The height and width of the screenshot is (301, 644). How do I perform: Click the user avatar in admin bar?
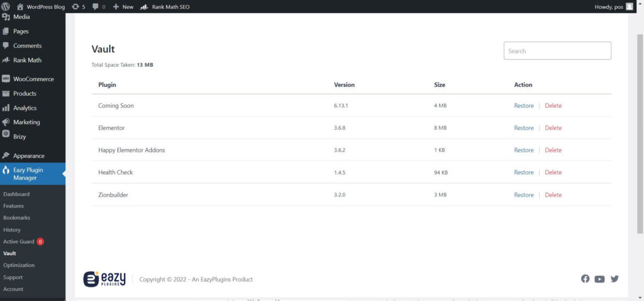click(x=630, y=6)
